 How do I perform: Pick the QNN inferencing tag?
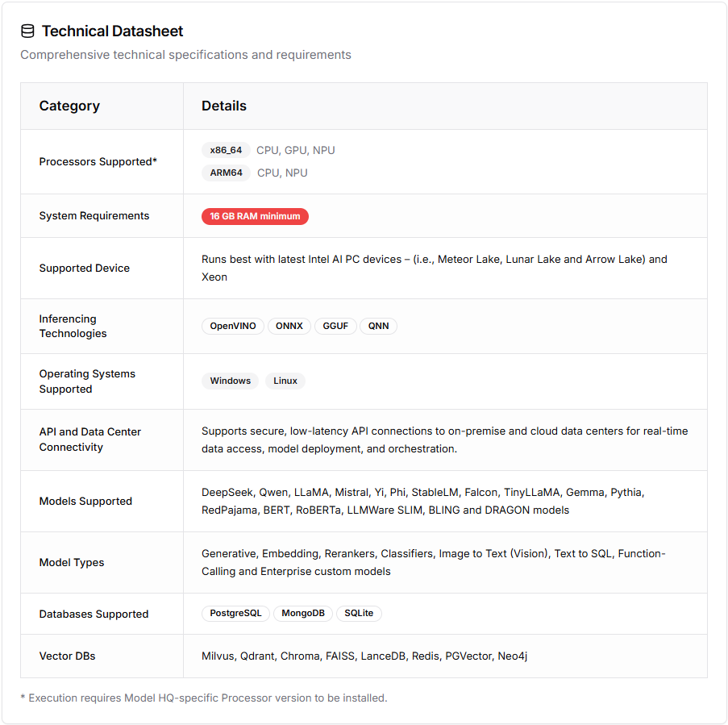click(x=378, y=326)
